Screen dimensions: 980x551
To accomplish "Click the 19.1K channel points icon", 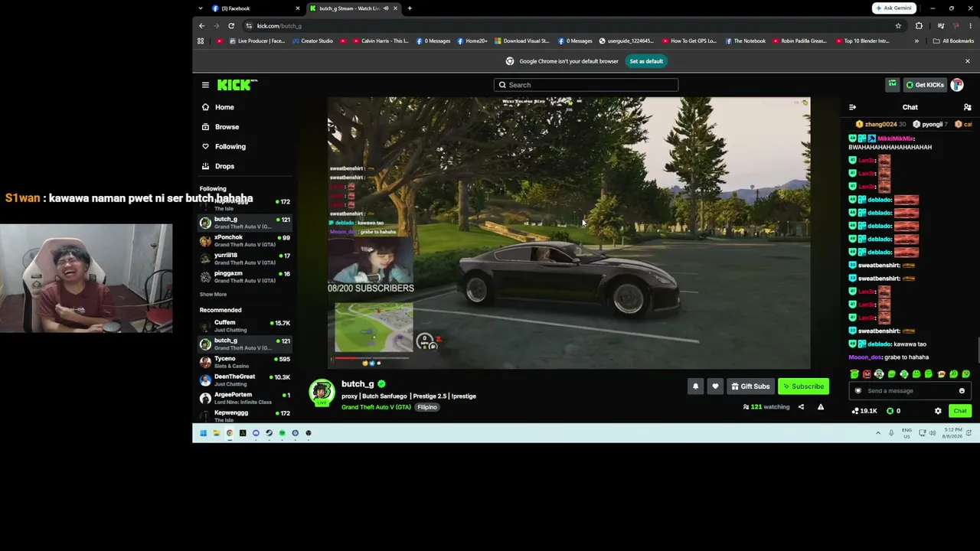I will coord(855,411).
